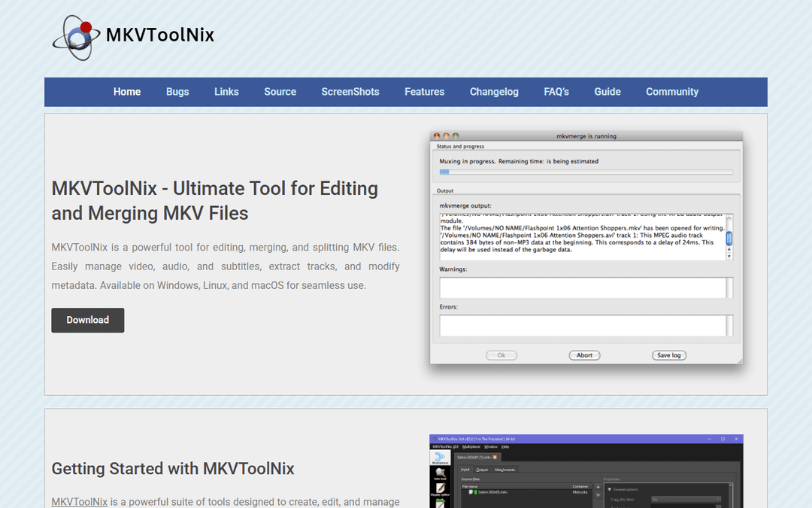812x508 pixels.
Task: Open the Home menu item
Action: click(x=127, y=92)
